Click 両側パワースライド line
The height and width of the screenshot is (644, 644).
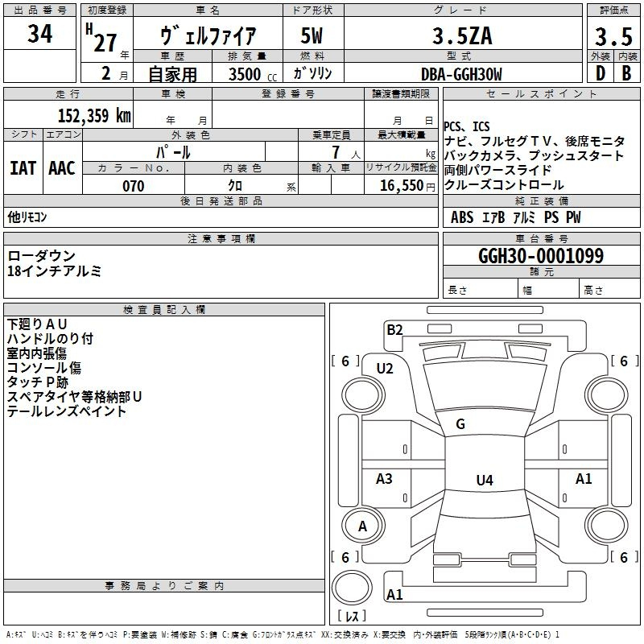point(497,170)
